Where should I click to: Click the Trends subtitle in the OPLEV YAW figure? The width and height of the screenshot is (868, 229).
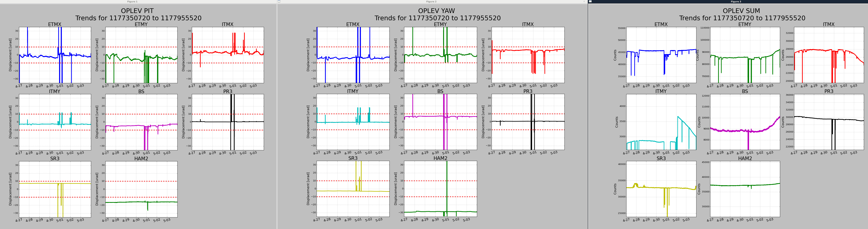437,18
